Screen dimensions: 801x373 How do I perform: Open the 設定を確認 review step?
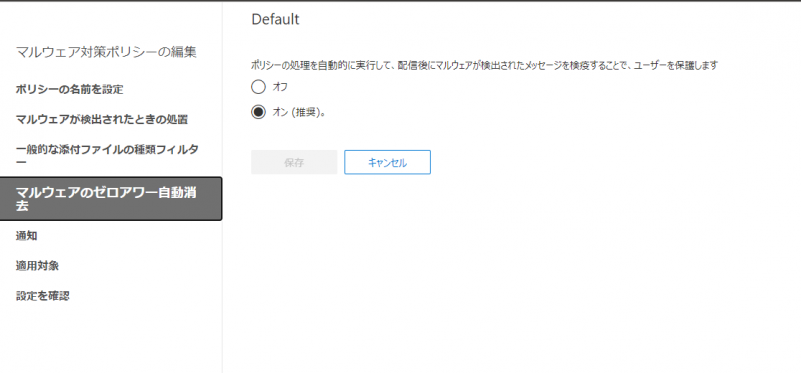point(42,296)
